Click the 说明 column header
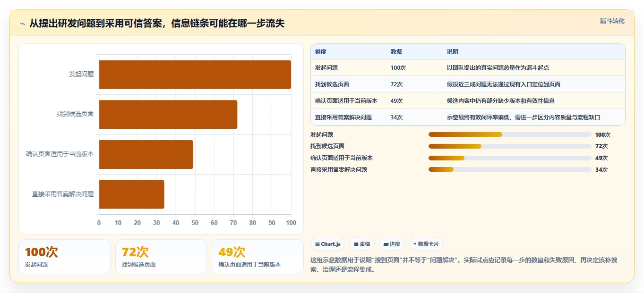Screen dimensions: 644x293 pos(453,52)
